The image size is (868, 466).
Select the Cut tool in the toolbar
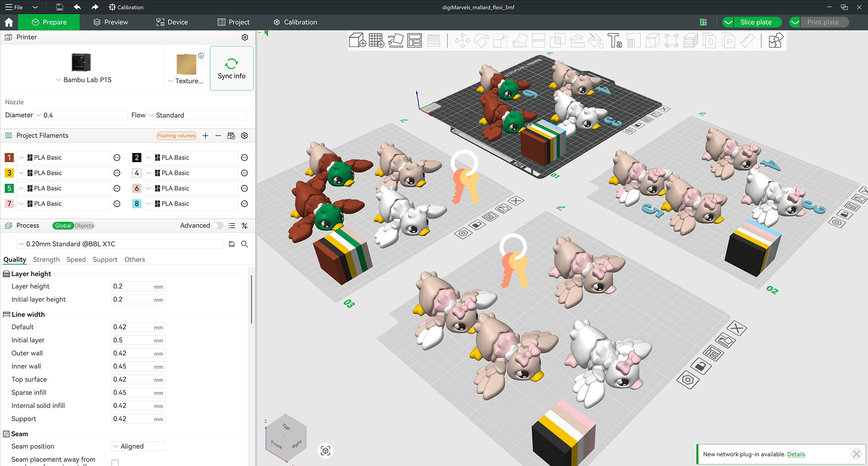point(539,41)
